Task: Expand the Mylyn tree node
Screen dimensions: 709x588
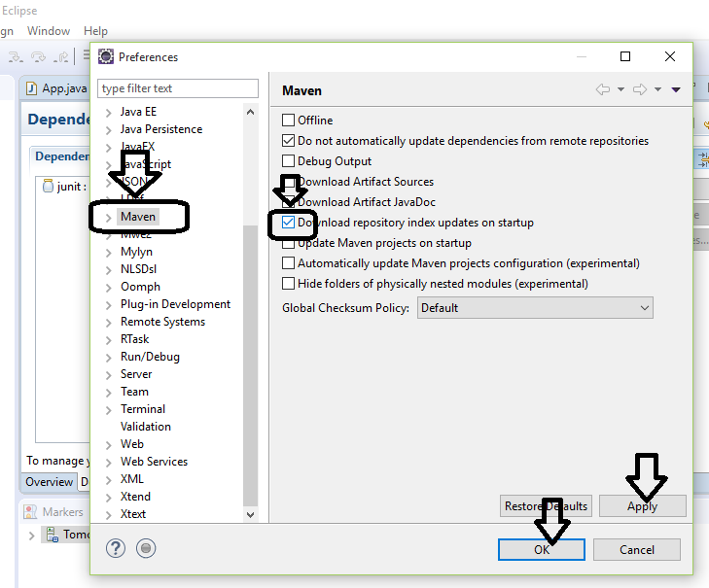Action: click(109, 253)
